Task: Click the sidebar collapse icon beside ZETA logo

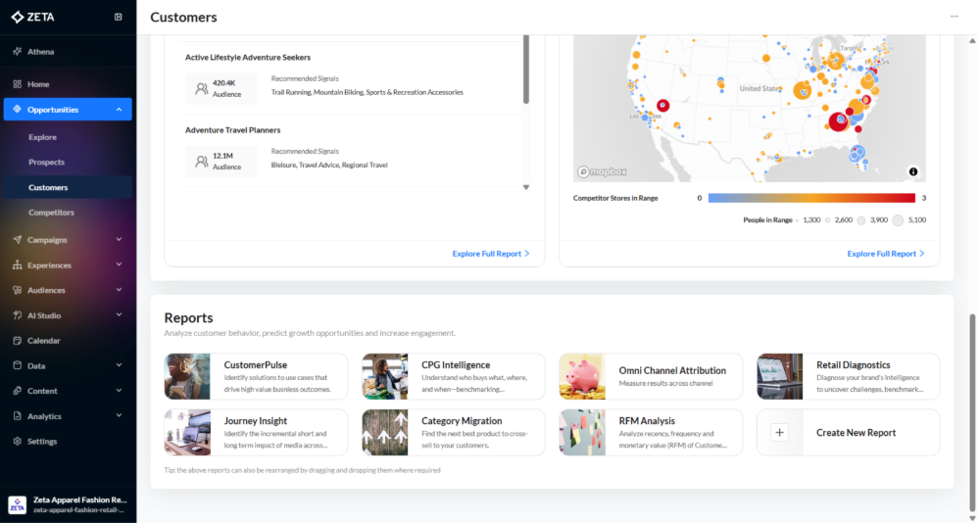Action: pyautogui.click(x=119, y=17)
